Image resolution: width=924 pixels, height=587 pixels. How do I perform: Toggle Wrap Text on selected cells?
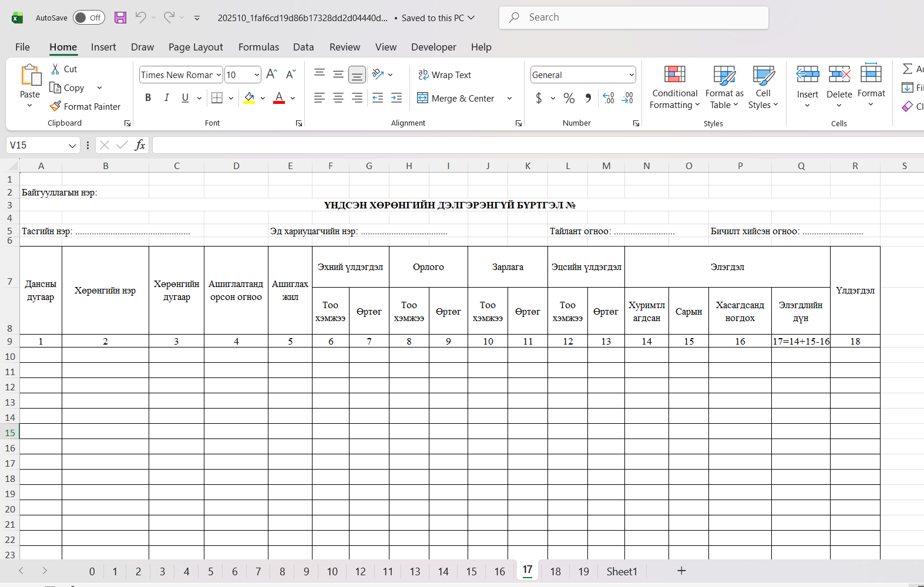coord(445,75)
